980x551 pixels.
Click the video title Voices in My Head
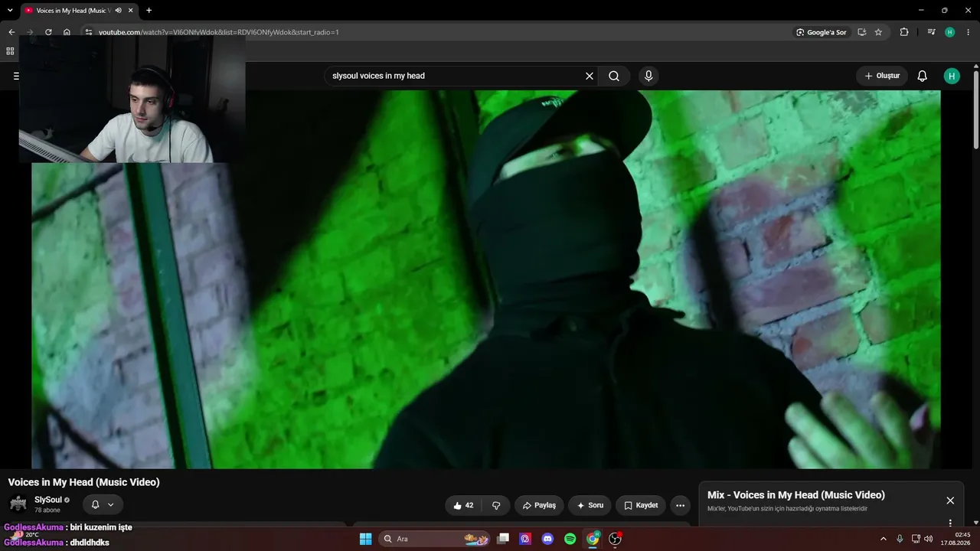84,482
